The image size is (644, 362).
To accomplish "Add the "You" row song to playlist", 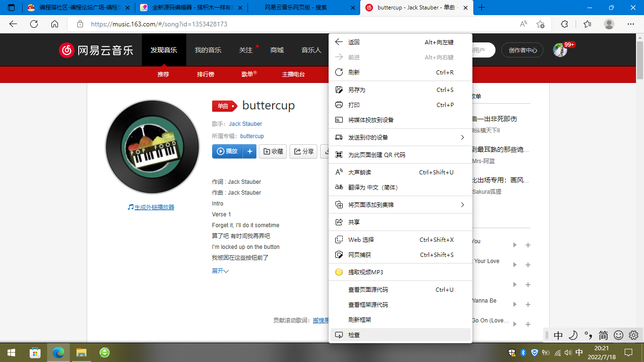I will (x=528, y=245).
